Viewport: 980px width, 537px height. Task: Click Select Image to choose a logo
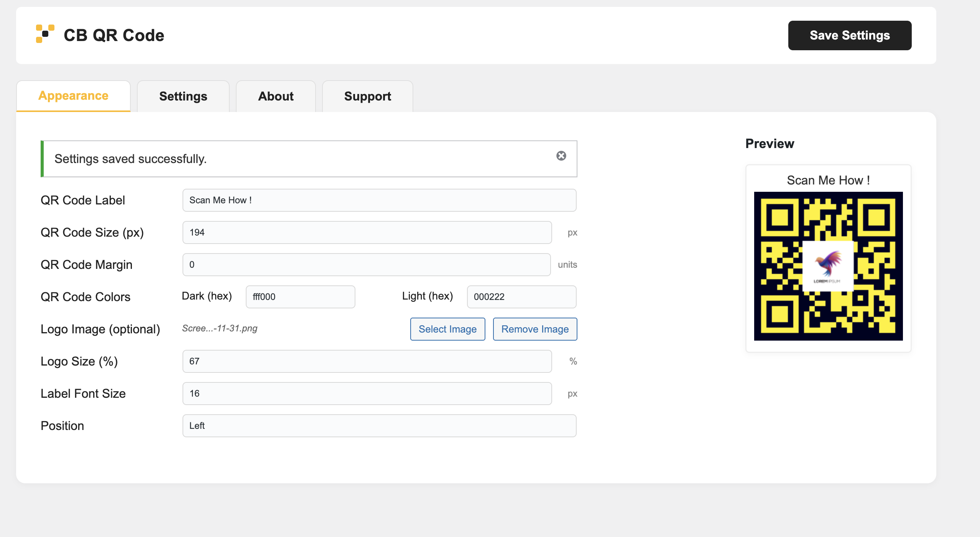[x=447, y=329]
